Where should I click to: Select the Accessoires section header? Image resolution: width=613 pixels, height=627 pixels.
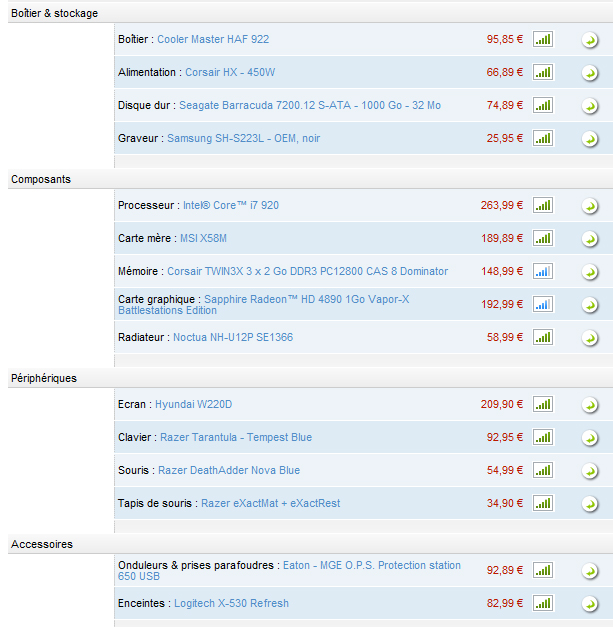pos(41,544)
